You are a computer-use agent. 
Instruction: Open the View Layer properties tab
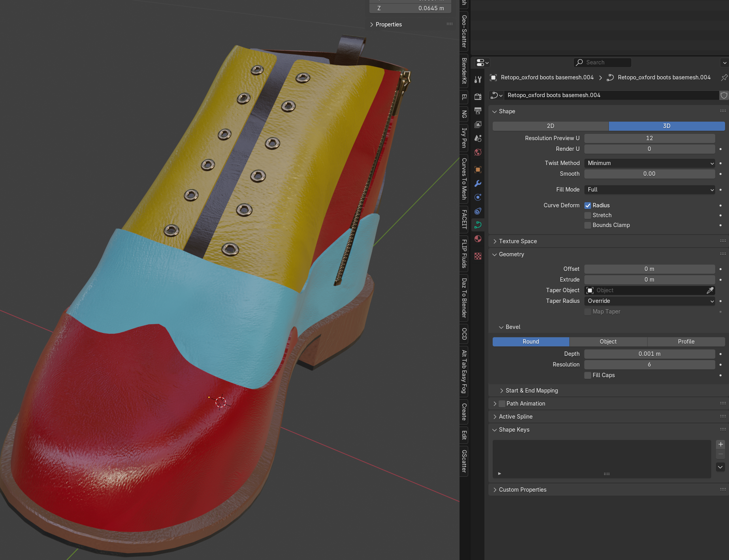[478, 124]
